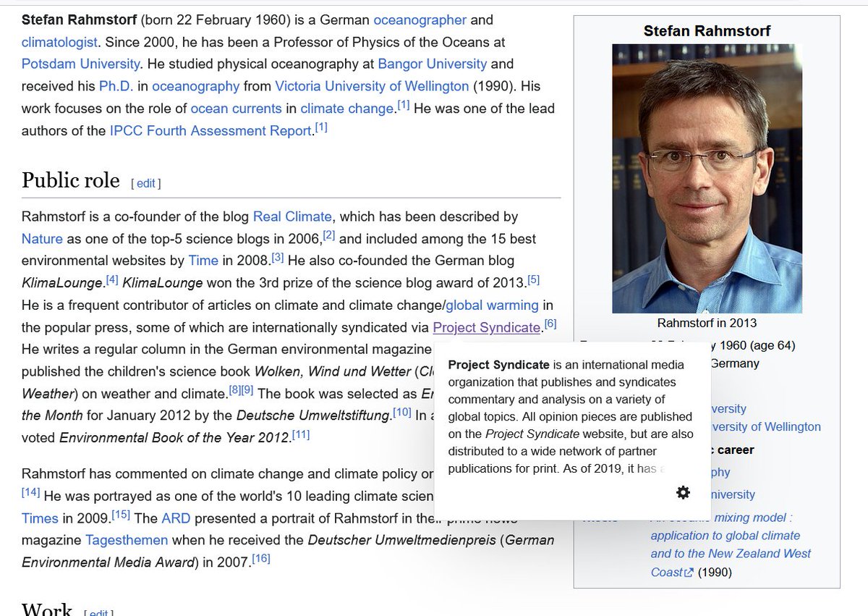This screenshot has width=868, height=616.
Task: Open 'An oceanic mixing model' thesis link
Action: pyautogui.click(x=731, y=545)
